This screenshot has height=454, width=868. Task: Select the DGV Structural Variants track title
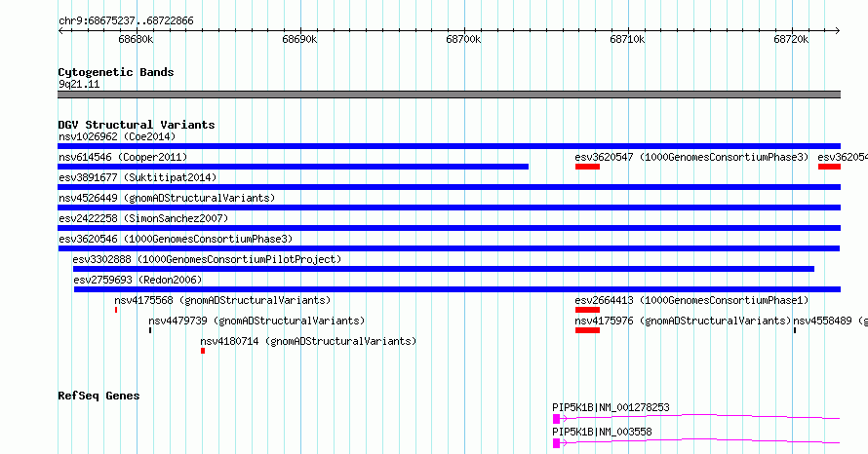click(x=137, y=125)
